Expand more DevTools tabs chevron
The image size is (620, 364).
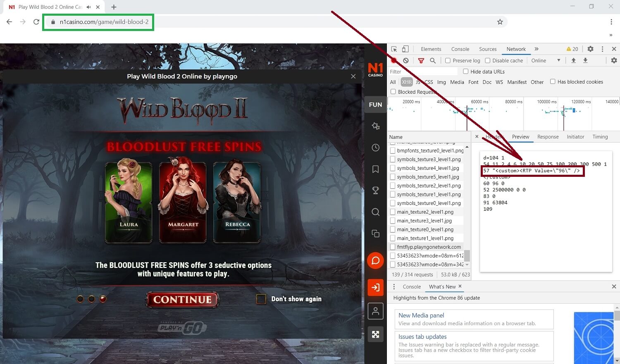537,49
